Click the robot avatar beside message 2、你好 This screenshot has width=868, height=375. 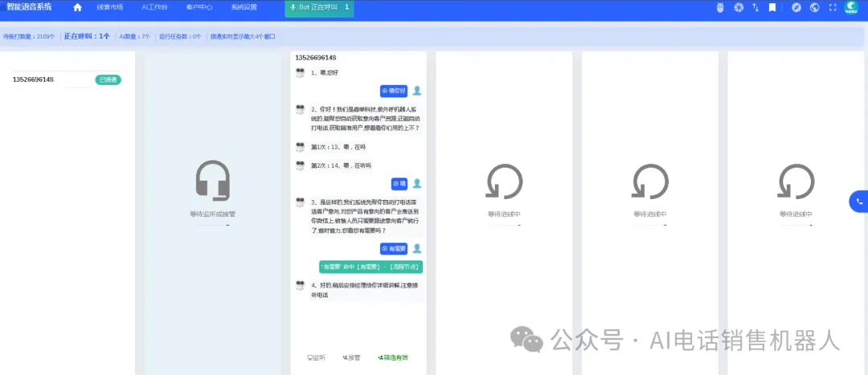pos(300,109)
